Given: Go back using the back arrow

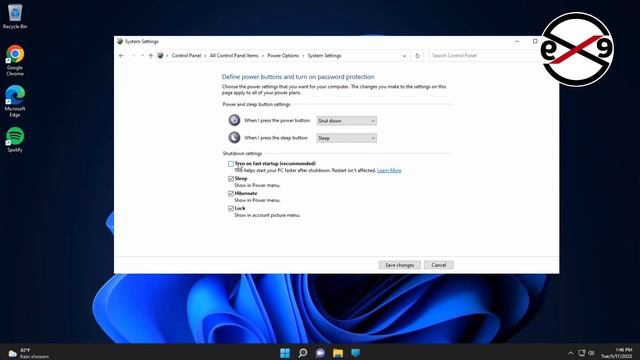Looking at the screenshot, I should tap(121, 56).
